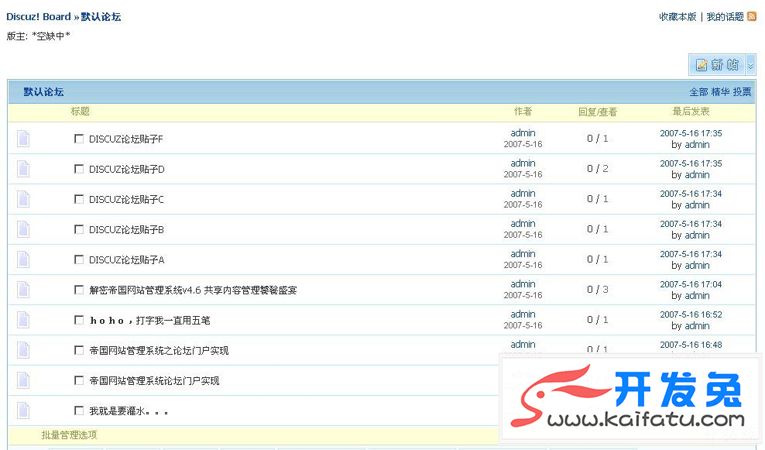Open thread DISCUZ论坛贴子F

tap(126, 139)
